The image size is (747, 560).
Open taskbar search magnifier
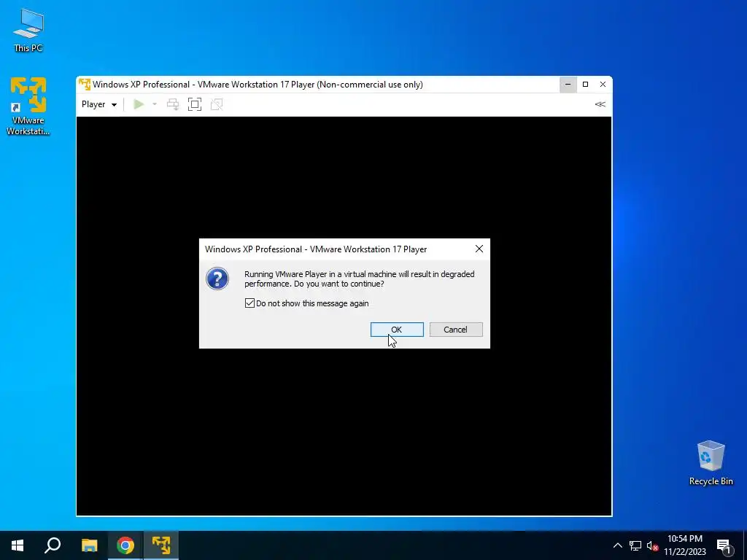coord(53,545)
